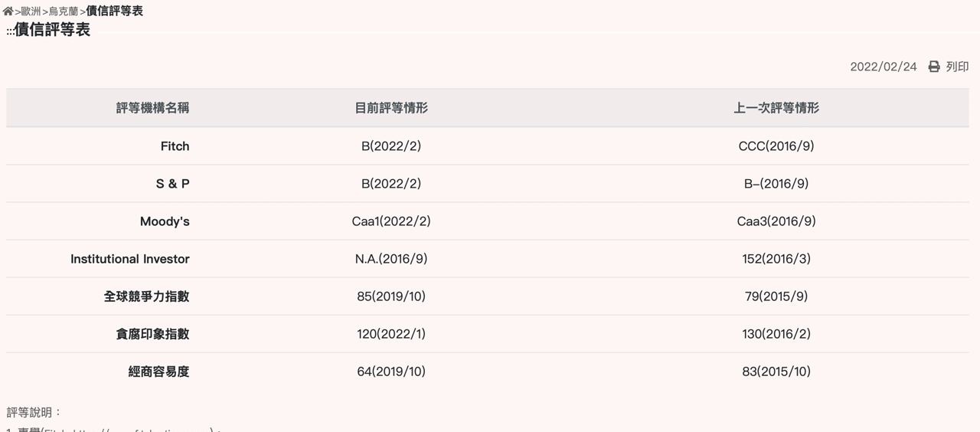
Task: Click the Caa1(2022/2) rating cell
Action: [x=391, y=221]
